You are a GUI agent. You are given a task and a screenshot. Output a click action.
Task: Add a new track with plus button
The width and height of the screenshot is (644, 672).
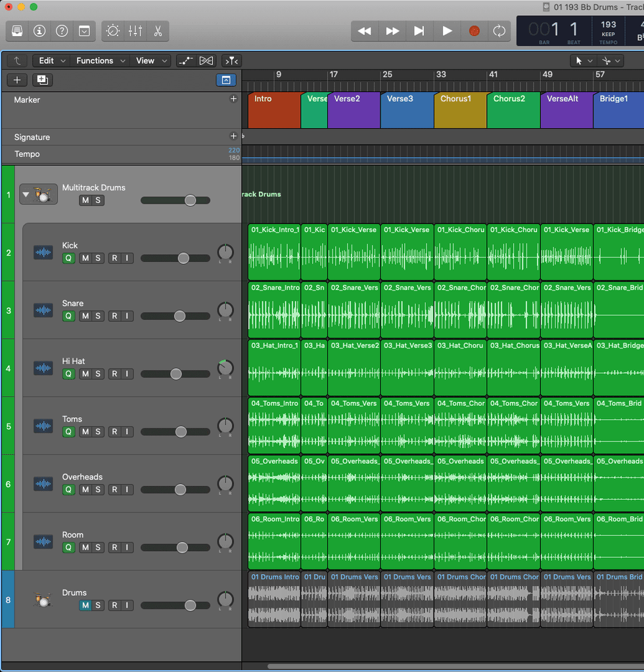(17, 80)
